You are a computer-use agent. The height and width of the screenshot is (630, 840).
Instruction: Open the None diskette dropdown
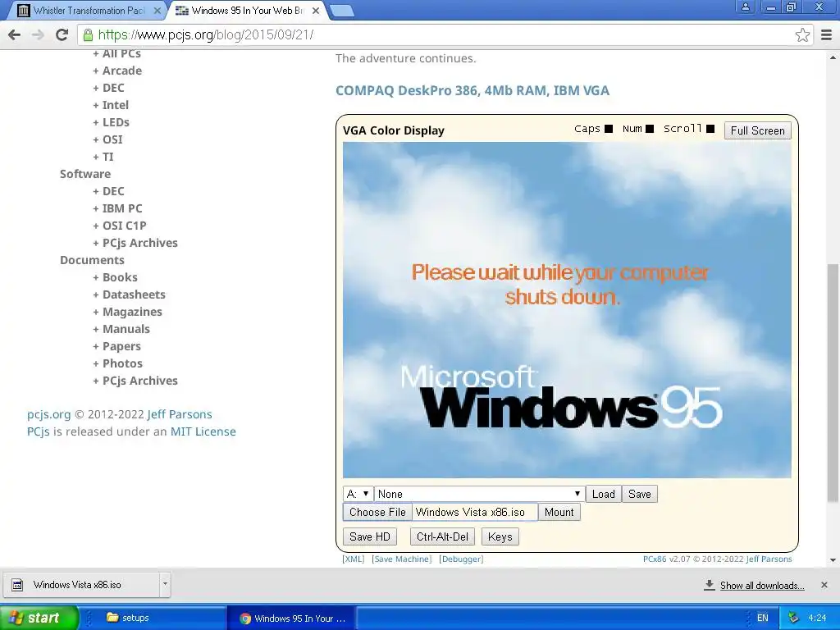479,494
